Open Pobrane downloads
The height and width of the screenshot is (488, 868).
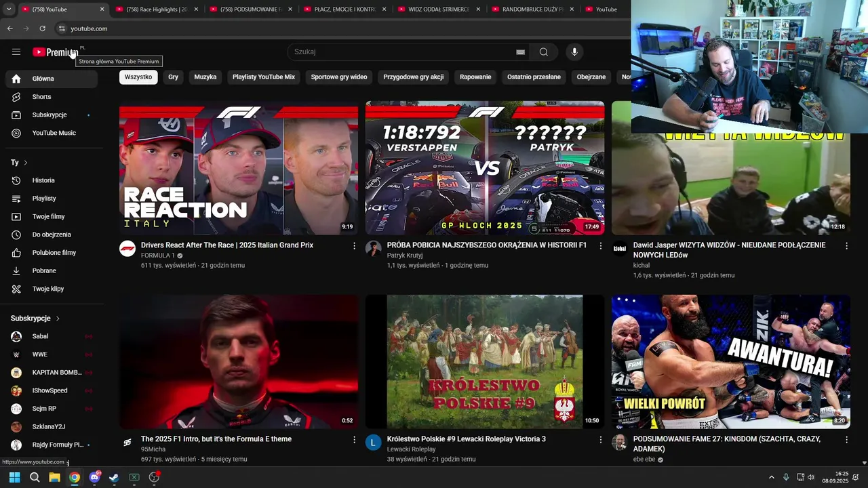[x=52, y=270]
